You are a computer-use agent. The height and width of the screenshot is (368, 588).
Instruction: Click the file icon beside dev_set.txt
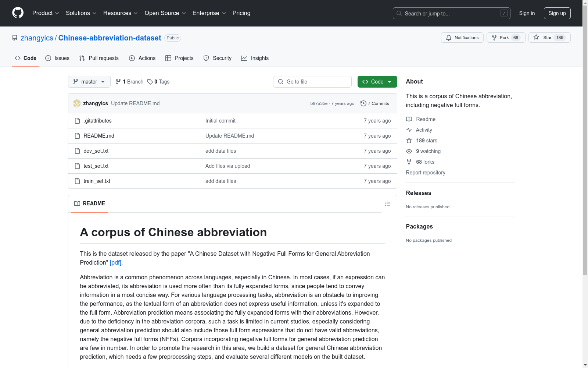point(77,151)
